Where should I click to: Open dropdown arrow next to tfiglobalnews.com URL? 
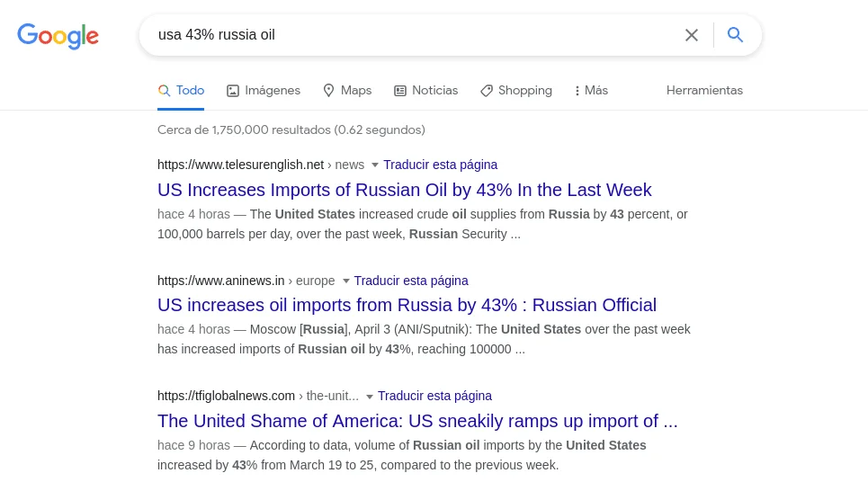pos(369,397)
